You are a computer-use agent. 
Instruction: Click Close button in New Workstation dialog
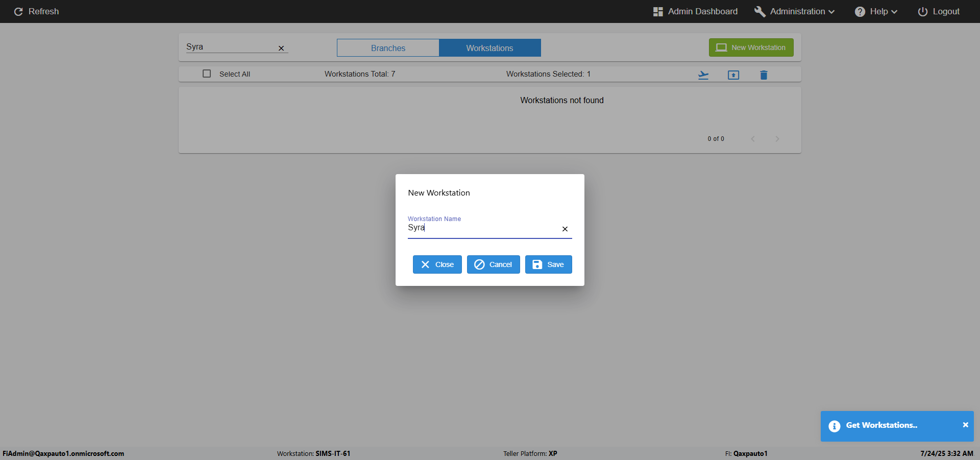(x=437, y=264)
